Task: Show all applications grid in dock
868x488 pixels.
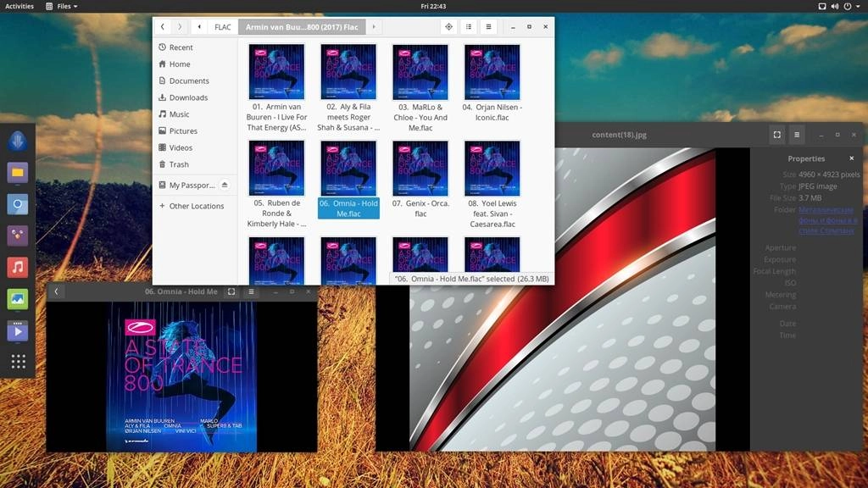Action: pyautogui.click(x=19, y=361)
